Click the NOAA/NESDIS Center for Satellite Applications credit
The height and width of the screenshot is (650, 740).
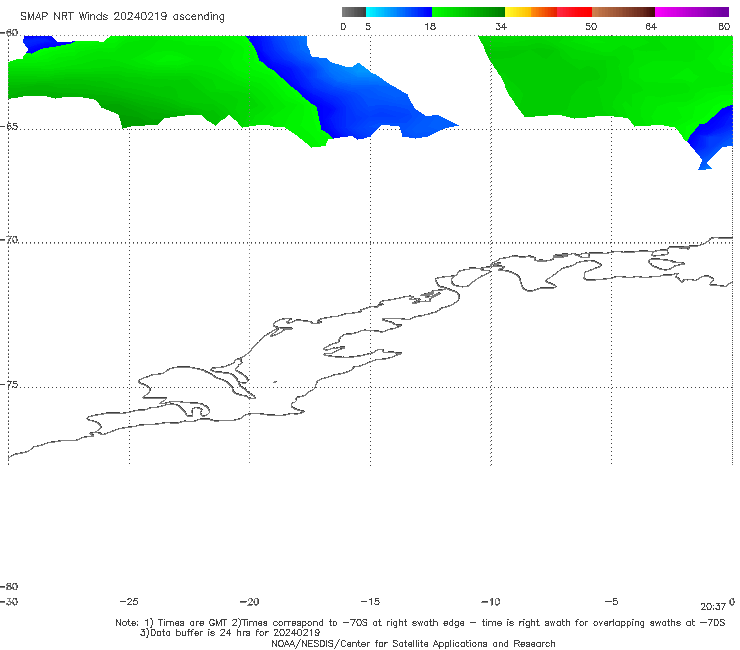coord(413,644)
